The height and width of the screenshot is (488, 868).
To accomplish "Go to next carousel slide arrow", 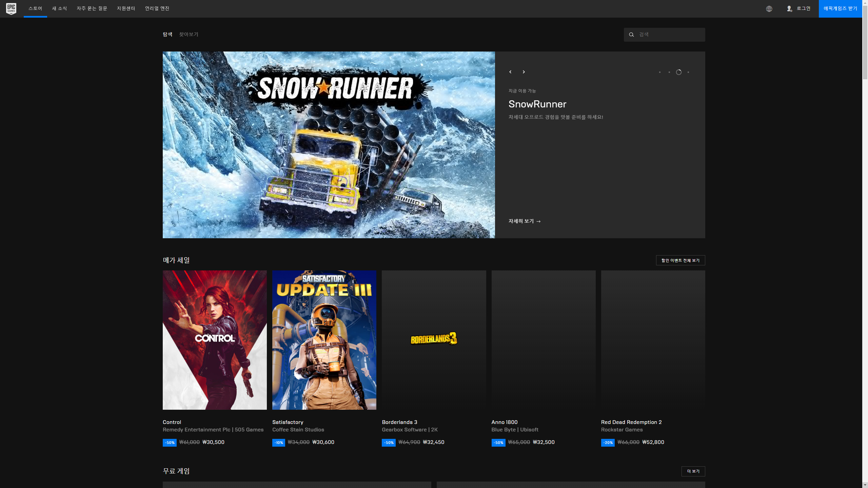I will point(524,72).
